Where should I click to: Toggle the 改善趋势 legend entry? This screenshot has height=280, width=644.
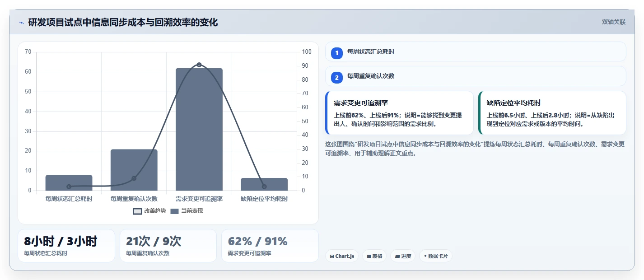tap(149, 211)
